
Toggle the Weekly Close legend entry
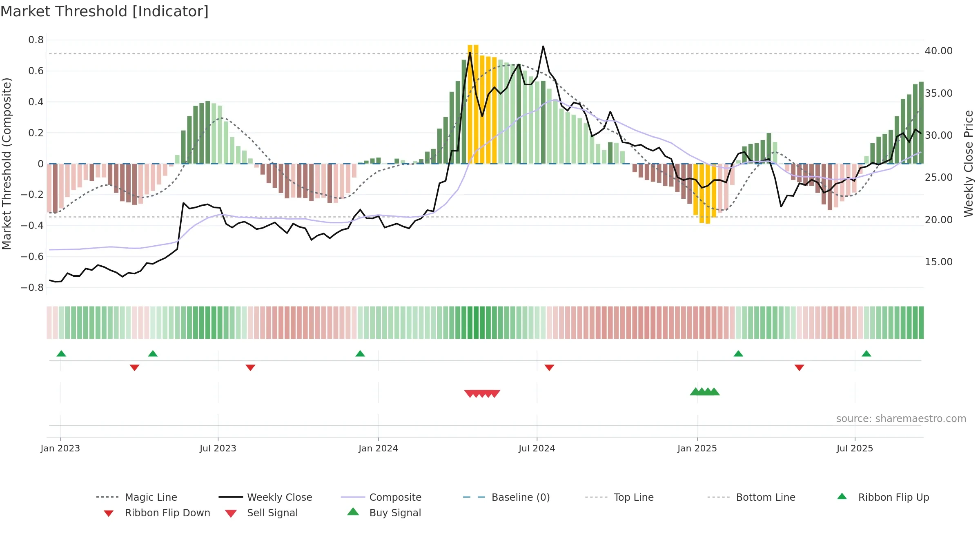(x=265, y=497)
